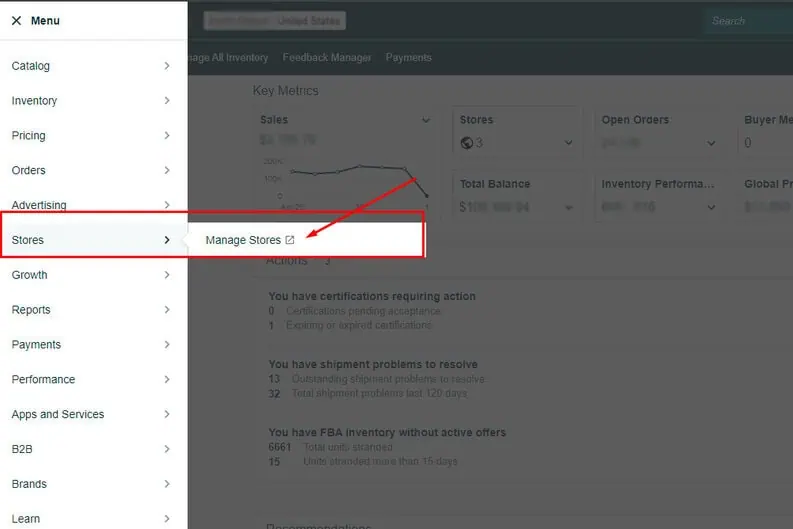
Task: Expand the Payments chevron arrow
Action: 167,344
